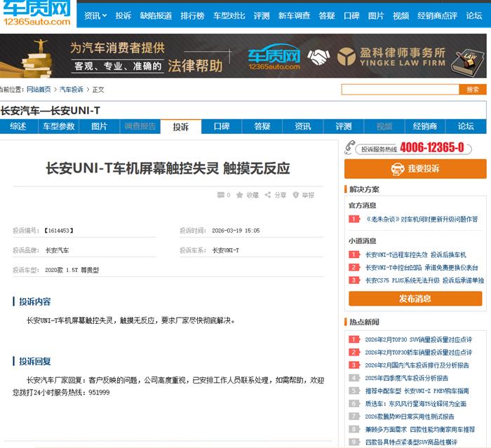Click the complaint hotline phone icon
Screen dimensions: 491x448
pyautogui.click(x=351, y=148)
